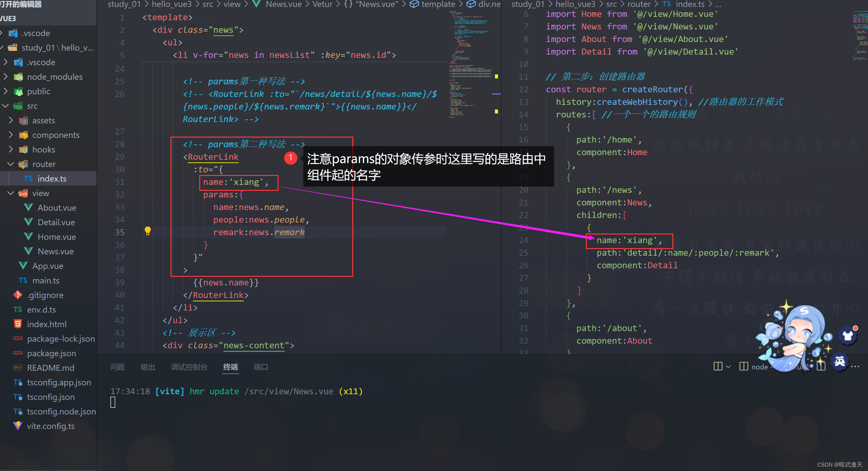This screenshot has height=471, width=868.
Task: Select the top-level .vscode folder row
Action: (48, 33)
